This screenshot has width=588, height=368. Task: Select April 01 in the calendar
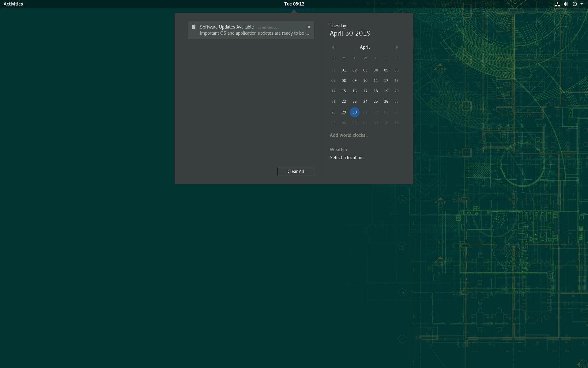point(344,70)
